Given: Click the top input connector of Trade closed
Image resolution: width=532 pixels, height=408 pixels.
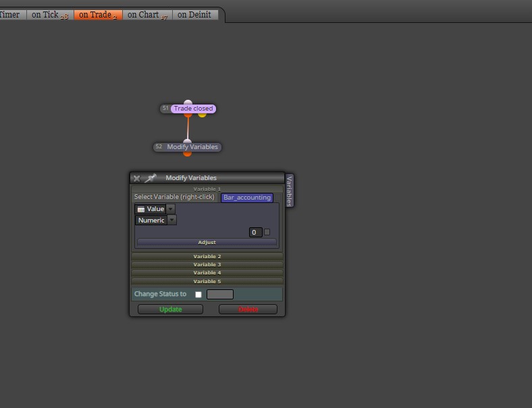Looking at the screenshot, I should pos(188,103).
